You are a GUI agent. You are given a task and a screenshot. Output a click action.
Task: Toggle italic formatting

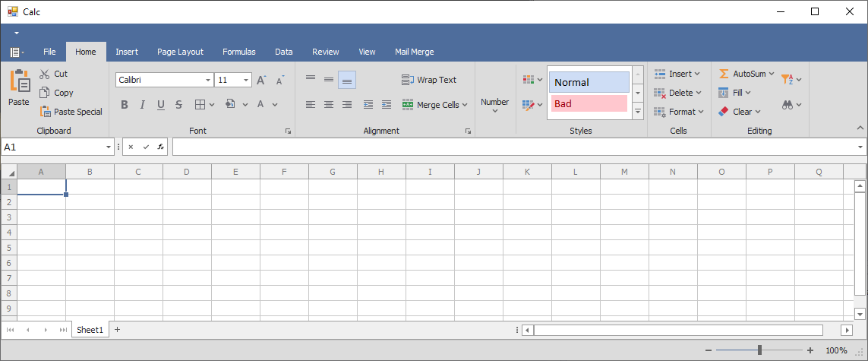pyautogui.click(x=142, y=105)
